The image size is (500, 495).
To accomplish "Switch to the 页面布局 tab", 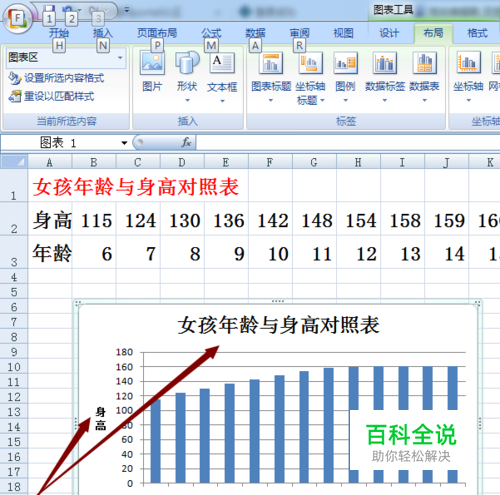I will [x=157, y=33].
